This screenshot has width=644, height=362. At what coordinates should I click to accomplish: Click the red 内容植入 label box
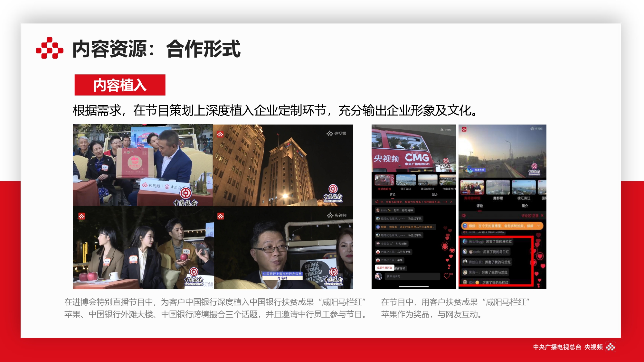(x=120, y=85)
